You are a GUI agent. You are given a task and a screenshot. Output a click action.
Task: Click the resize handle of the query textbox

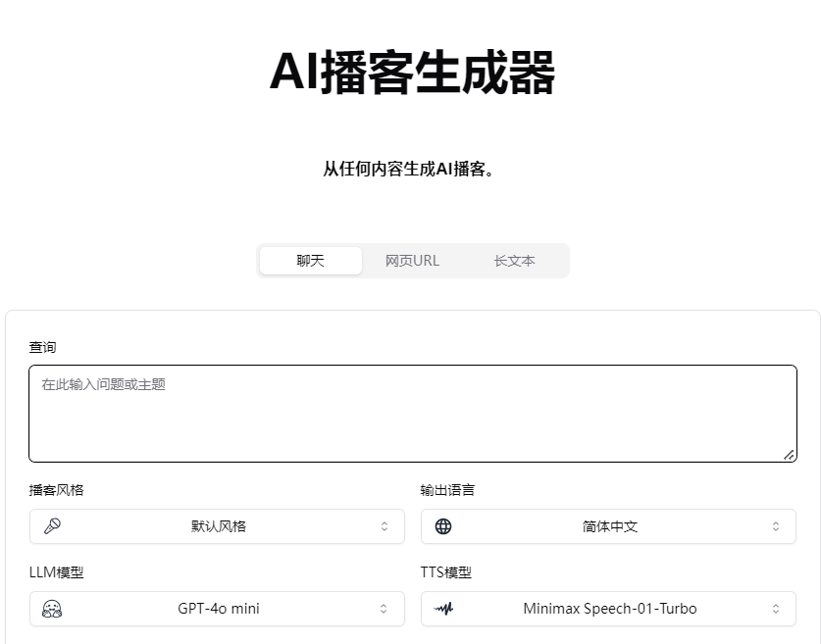pos(789,455)
